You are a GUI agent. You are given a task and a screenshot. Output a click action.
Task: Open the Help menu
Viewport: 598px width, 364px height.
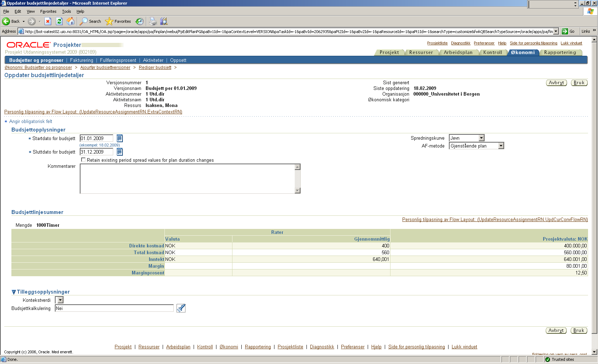click(x=80, y=11)
